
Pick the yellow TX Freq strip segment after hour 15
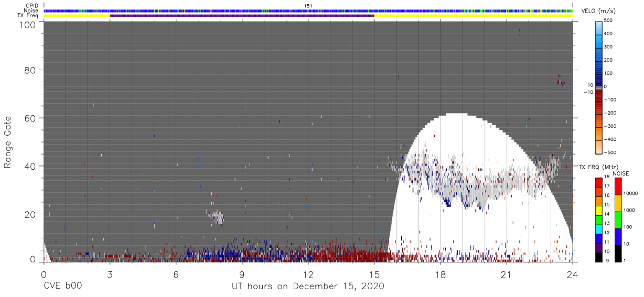(x=473, y=16)
